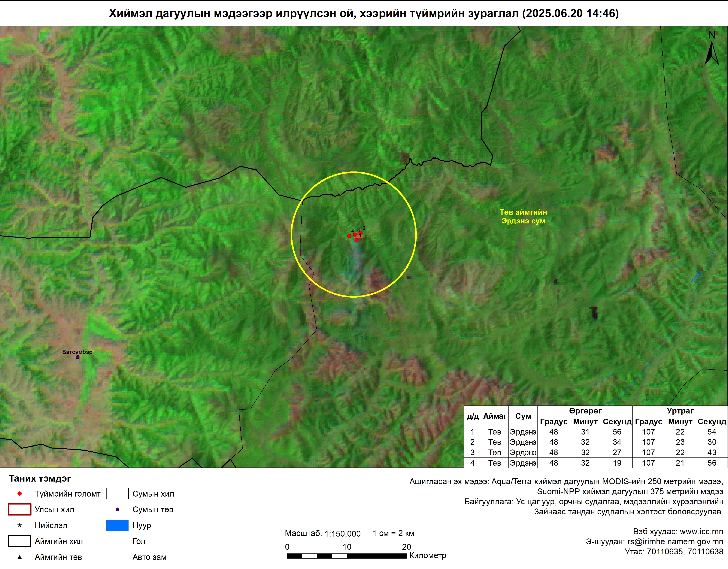Click the Аймаг column header

coord(495,416)
